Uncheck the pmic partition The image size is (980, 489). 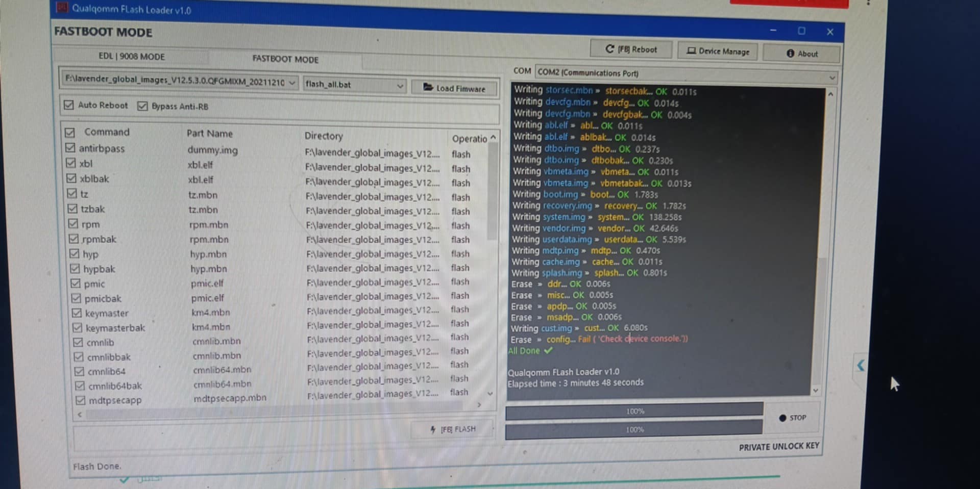point(76,283)
